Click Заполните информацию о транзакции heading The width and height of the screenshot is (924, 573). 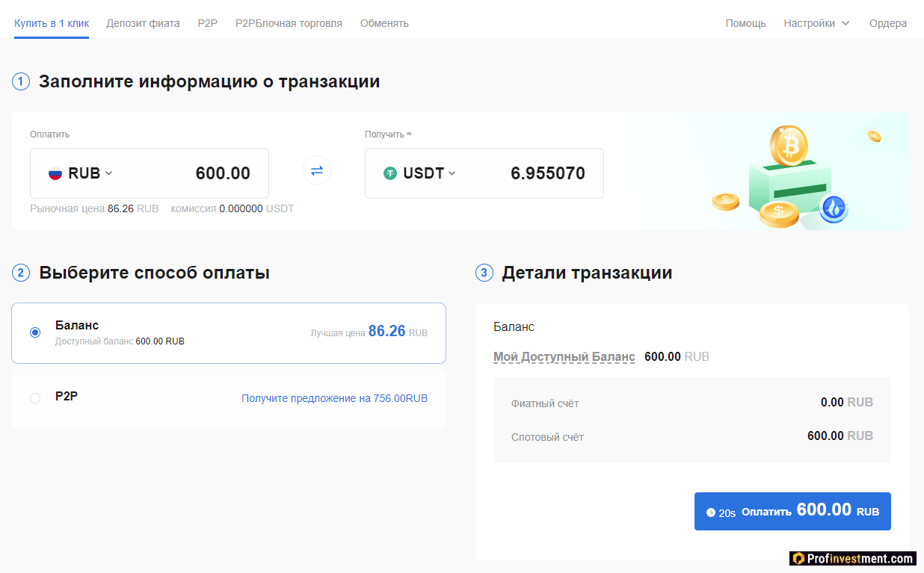(209, 81)
